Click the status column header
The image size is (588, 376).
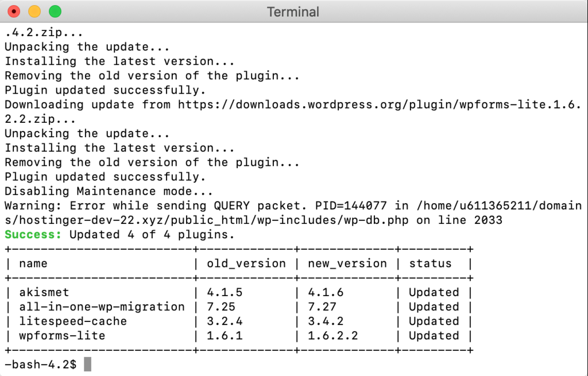pos(430,263)
